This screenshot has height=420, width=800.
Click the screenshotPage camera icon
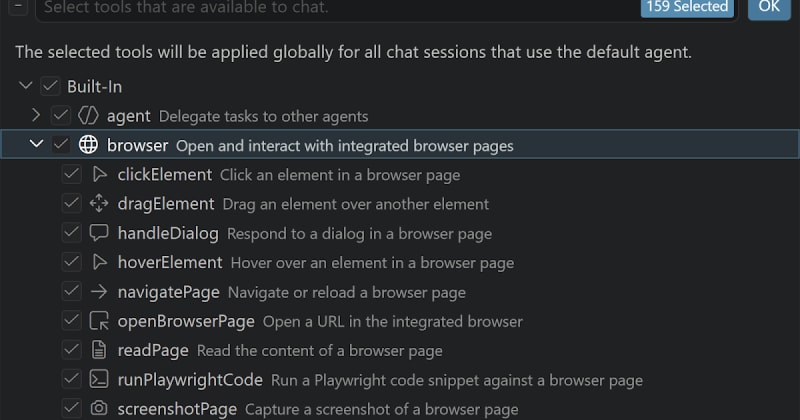pyautogui.click(x=99, y=409)
